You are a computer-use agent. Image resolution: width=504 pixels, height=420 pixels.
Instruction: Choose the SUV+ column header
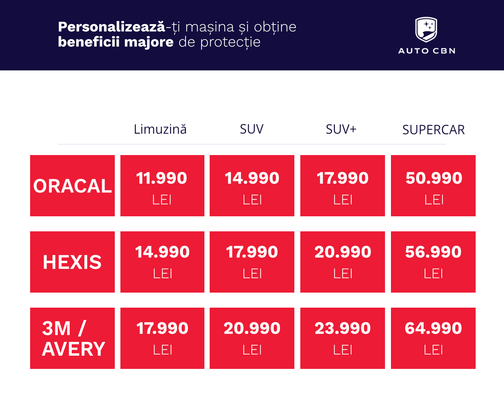tap(341, 129)
